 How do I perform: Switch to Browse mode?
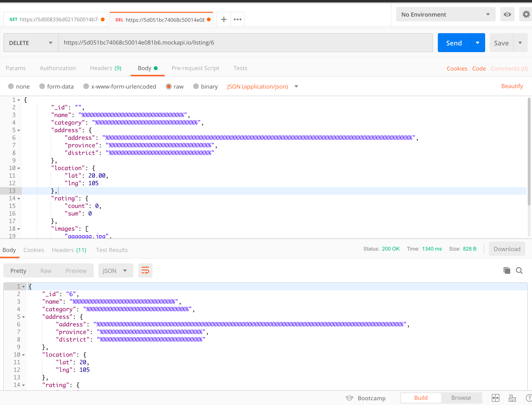pyautogui.click(x=461, y=398)
